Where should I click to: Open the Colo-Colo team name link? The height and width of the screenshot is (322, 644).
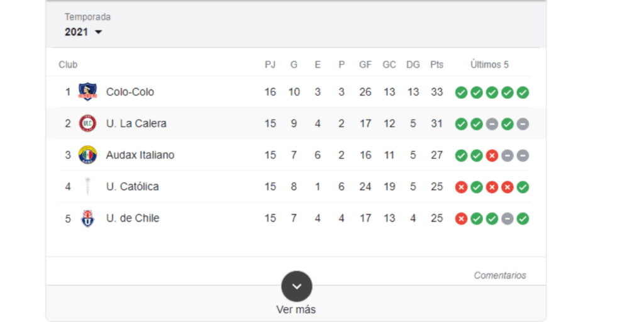click(x=130, y=92)
